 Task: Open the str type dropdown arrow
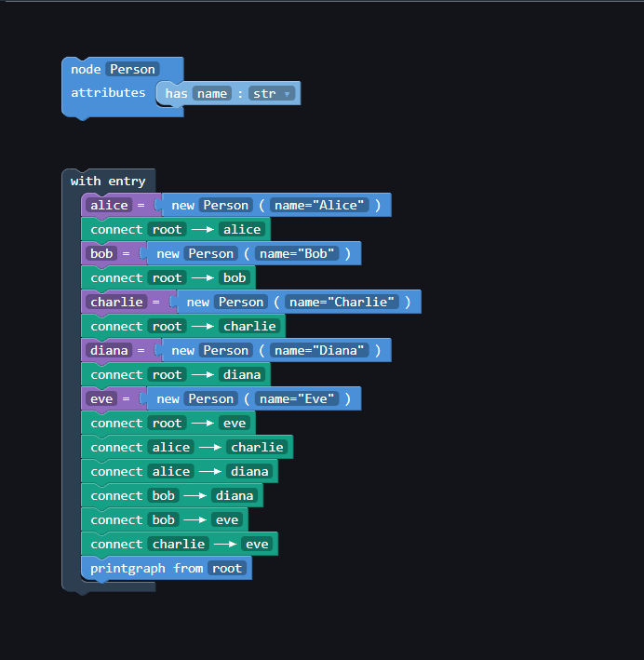pyautogui.click(x=287, y=94)
